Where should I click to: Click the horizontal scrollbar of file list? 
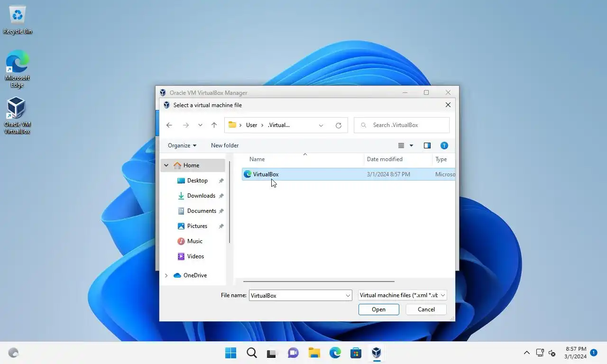click(319, 282)
